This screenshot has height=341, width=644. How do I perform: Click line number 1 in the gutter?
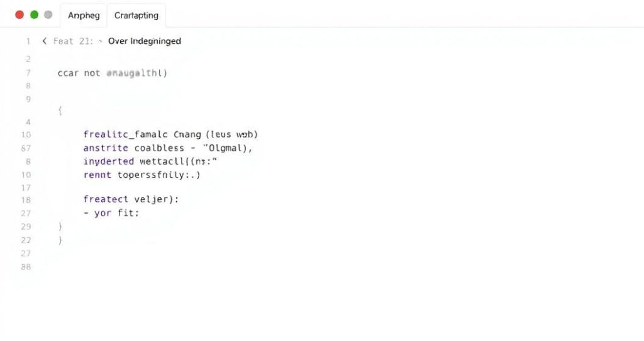pyautogui.click(x=28, y=41)
